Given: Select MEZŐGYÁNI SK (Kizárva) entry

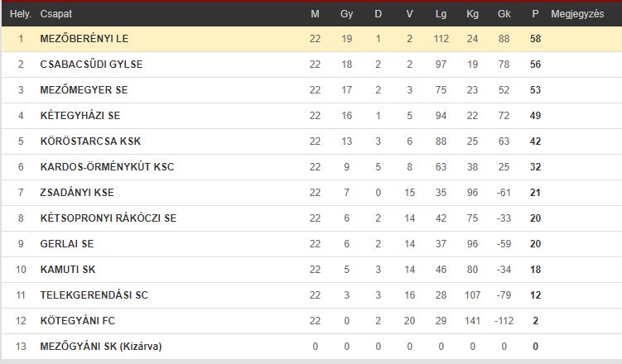Looking at the screenshot, I should click(101, 347).
